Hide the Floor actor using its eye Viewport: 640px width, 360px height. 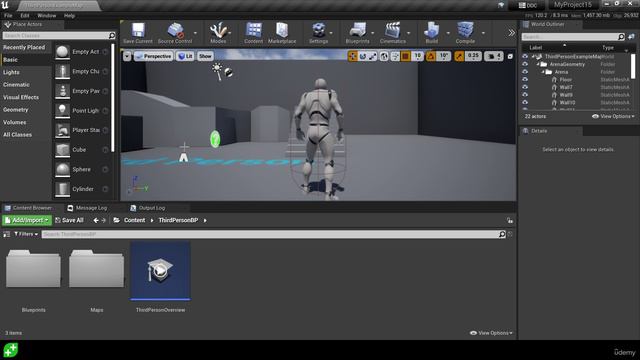525,80
